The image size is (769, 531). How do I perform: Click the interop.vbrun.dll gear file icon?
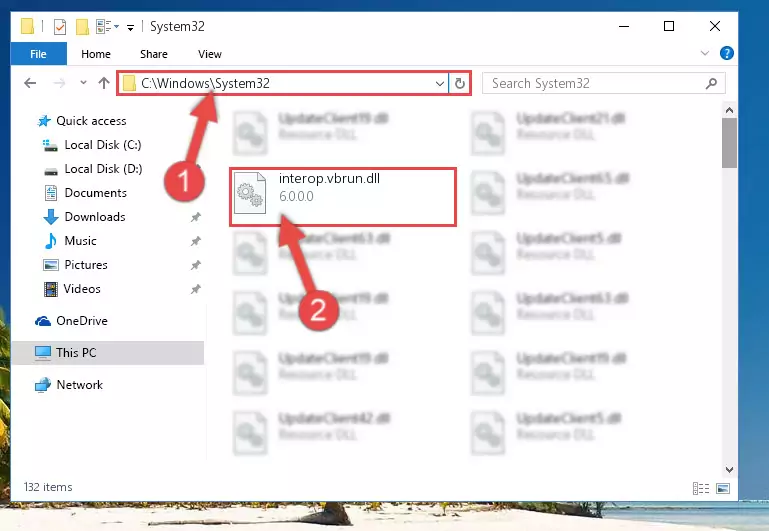[x=250, y=193]
